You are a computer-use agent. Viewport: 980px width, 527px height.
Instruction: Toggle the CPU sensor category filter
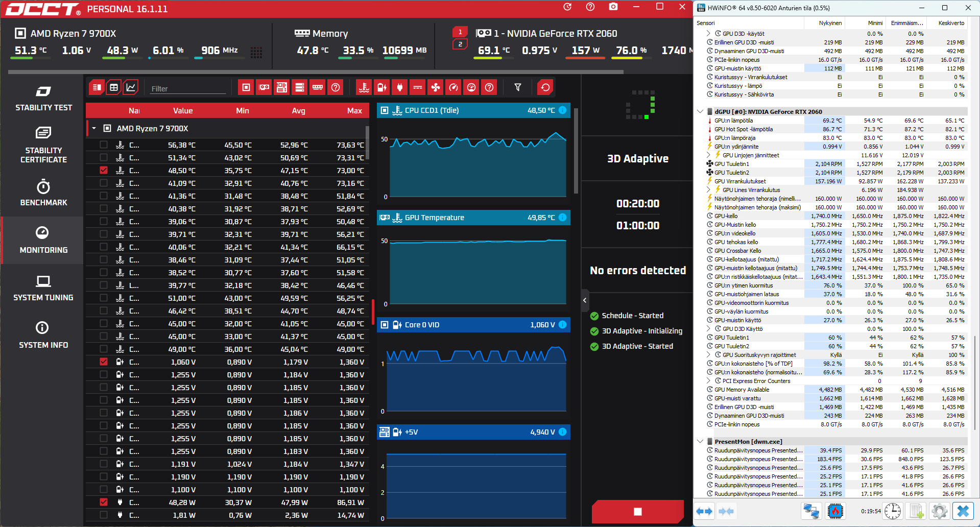(246, 87)
